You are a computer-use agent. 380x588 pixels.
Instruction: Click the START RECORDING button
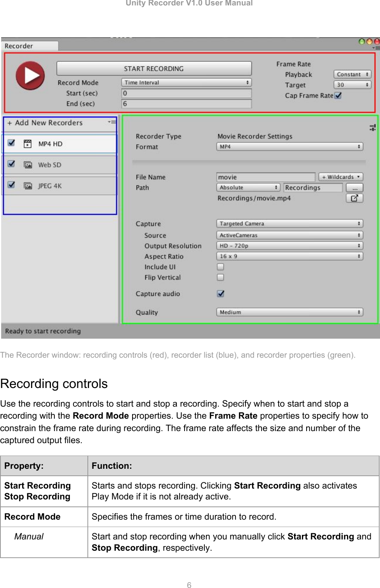click(x=154, y=68)
